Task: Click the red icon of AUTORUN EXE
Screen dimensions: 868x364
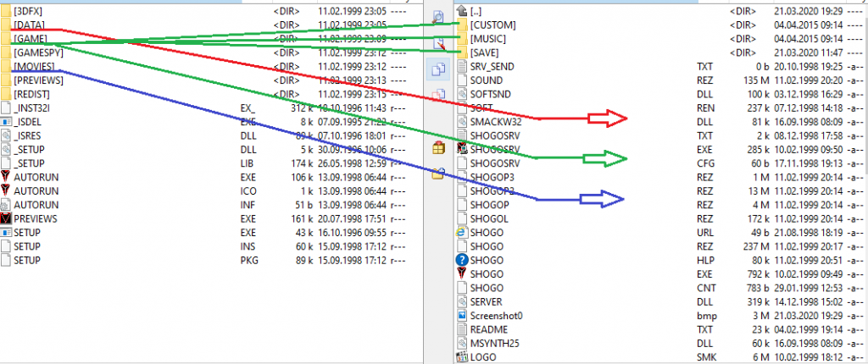Action: (6, 177)
